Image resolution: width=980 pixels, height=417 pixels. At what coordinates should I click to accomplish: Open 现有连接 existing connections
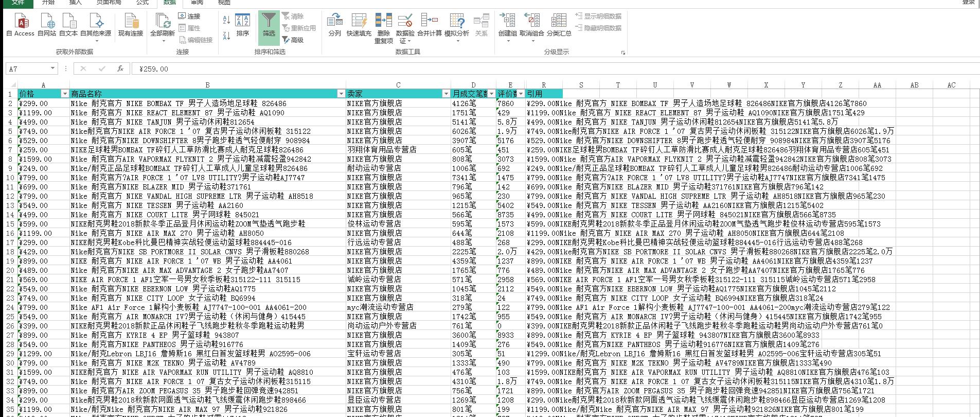(131, 25)
